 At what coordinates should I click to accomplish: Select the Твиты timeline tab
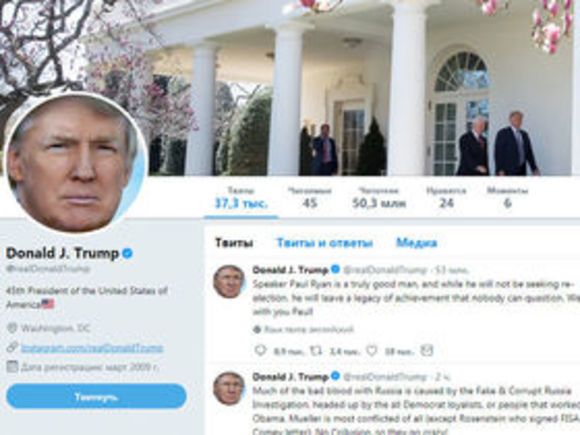click(x=234, y=243)
